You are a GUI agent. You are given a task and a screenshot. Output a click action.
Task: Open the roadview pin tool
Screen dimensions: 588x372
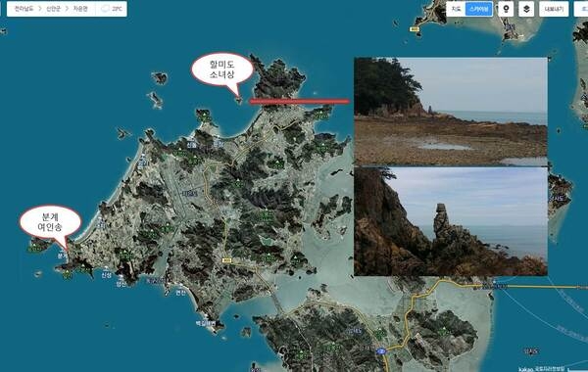[x=506, y=9]
